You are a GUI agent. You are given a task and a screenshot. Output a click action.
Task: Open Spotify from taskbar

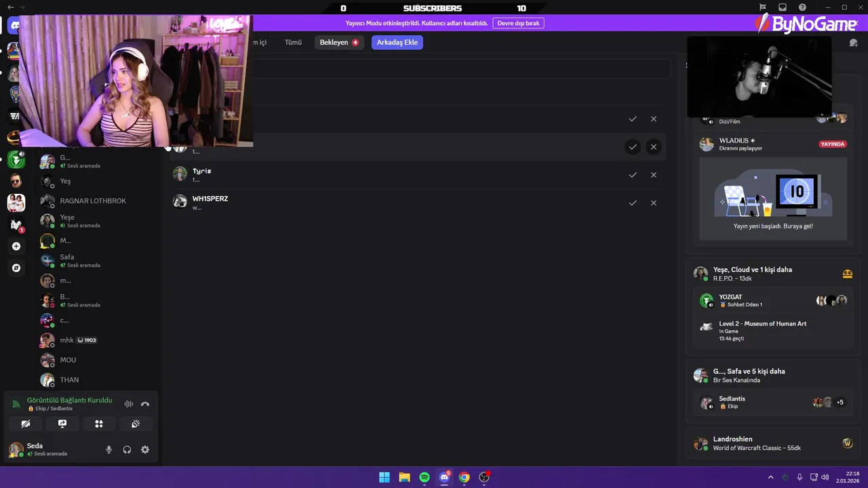[x=425, y=477]
